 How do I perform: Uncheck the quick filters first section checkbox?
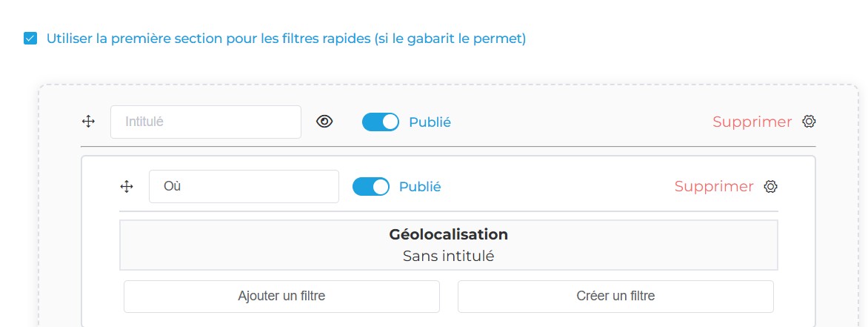point(30,39)
